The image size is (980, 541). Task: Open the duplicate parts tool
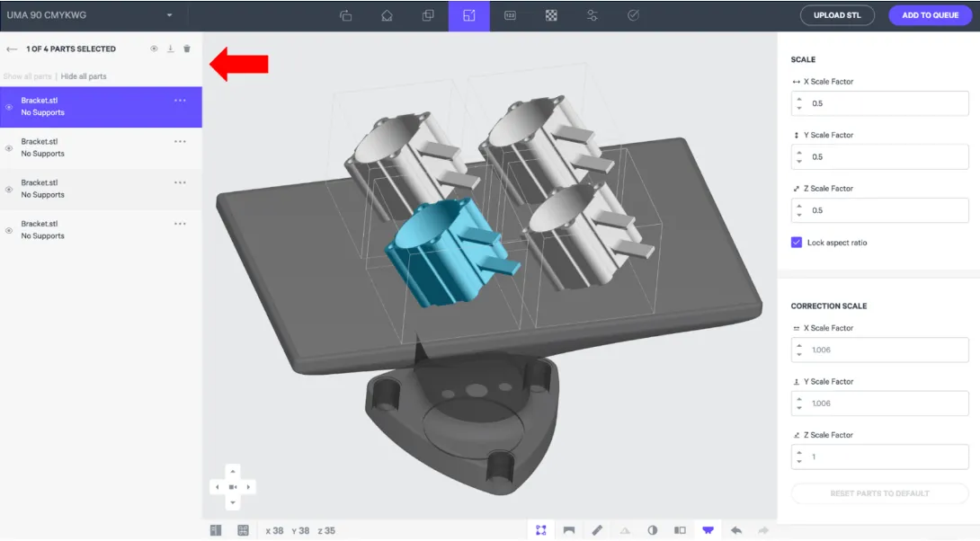[x=428, y=15]
